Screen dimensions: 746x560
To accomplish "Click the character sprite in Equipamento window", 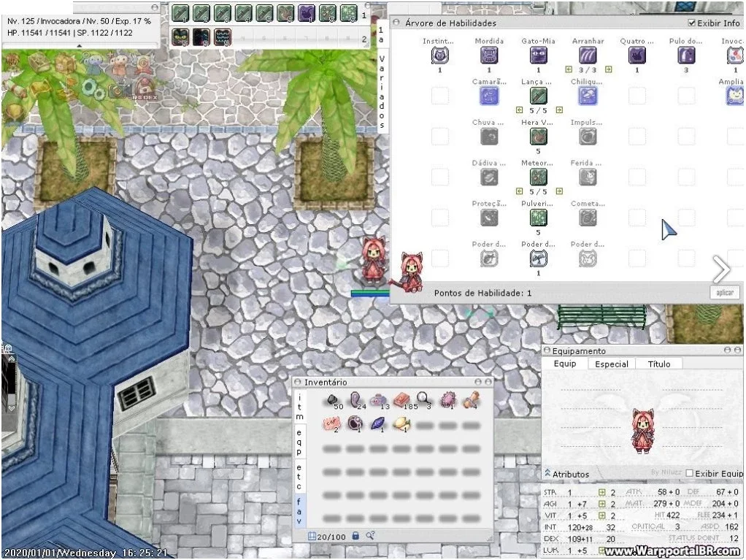I will pyautogui.click(x=643, y=431).
